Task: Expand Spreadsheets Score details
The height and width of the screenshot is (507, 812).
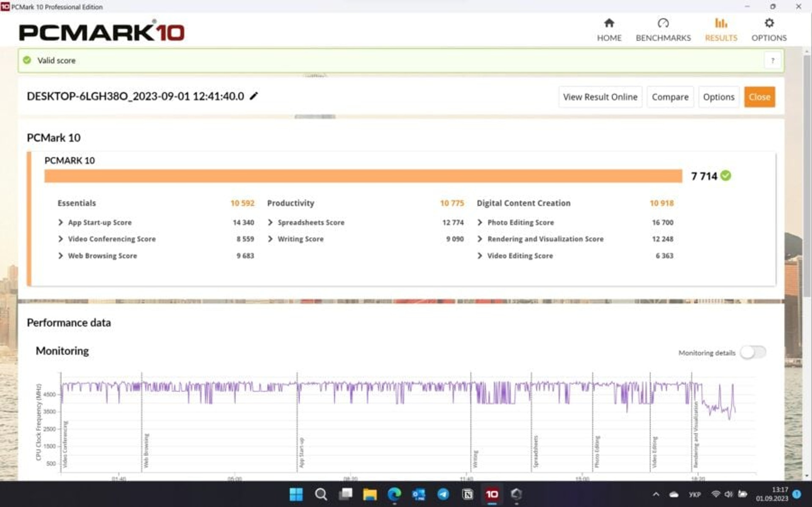Action: pyautogui.click(x=270, y=222)
